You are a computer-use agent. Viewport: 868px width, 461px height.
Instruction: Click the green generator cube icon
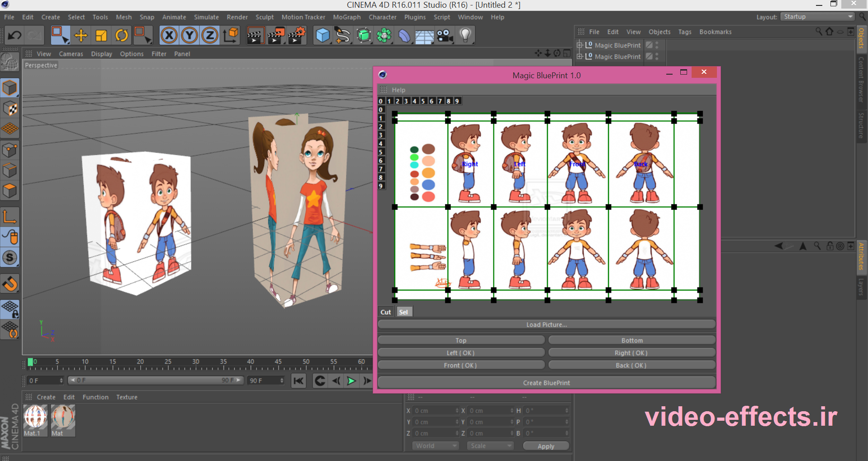[364, 35]
